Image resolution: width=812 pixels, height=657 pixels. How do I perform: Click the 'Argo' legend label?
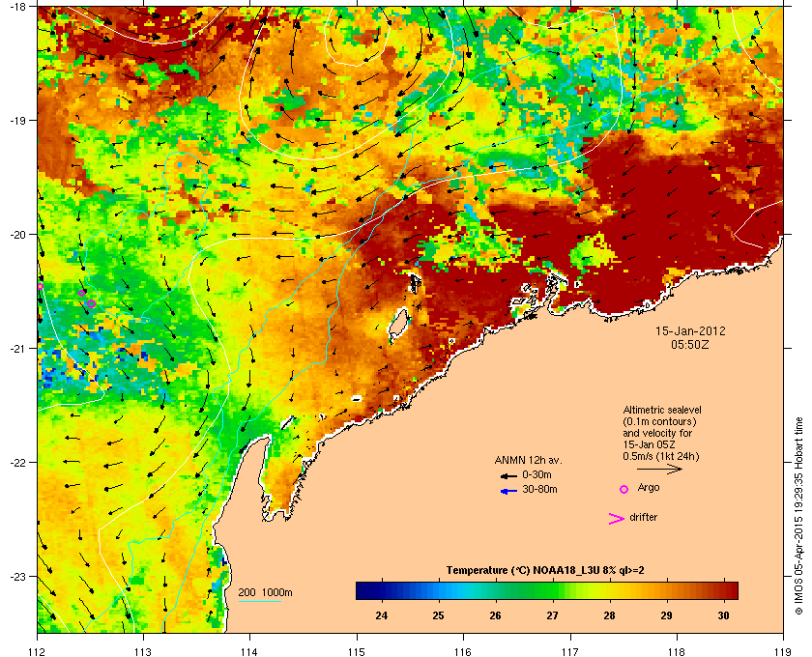click(649, 488)
